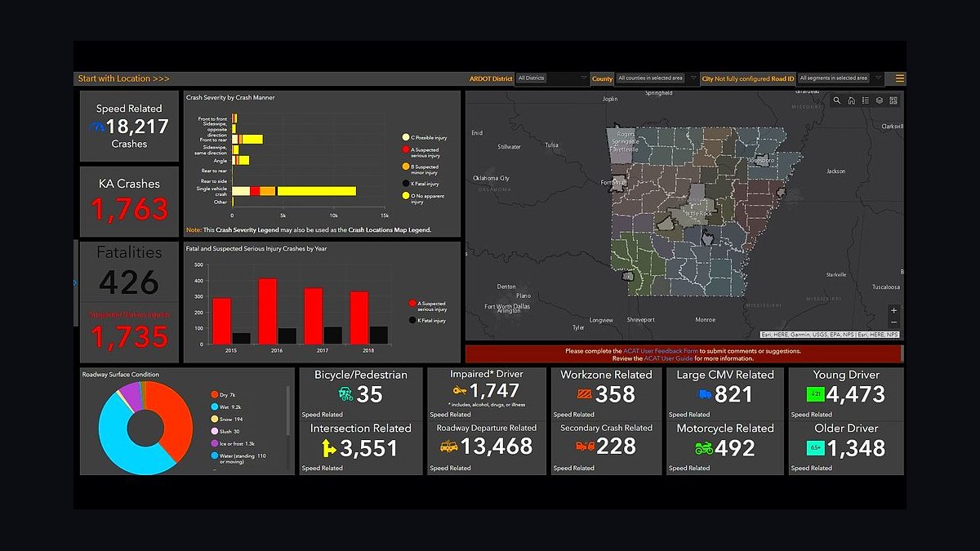Click the green motorcycle icon
The image size is (980, 551).
[704, 448]
